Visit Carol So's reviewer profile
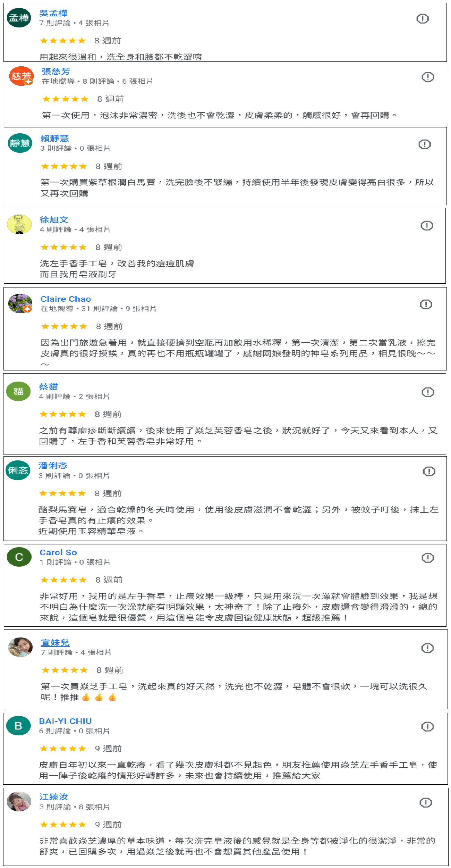Image resolution: width=451 pixels, height=868 pixels. point(58,552)
